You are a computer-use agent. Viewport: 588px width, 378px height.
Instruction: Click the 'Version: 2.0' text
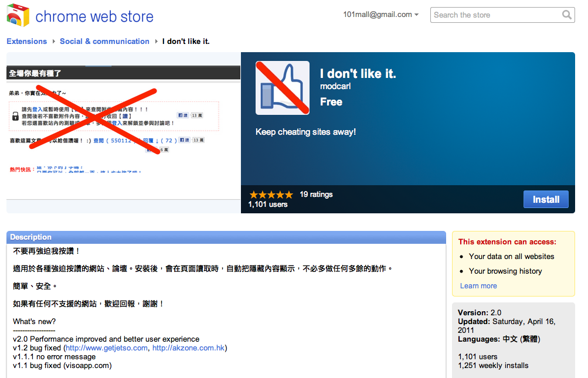click(x=479, y=312)
